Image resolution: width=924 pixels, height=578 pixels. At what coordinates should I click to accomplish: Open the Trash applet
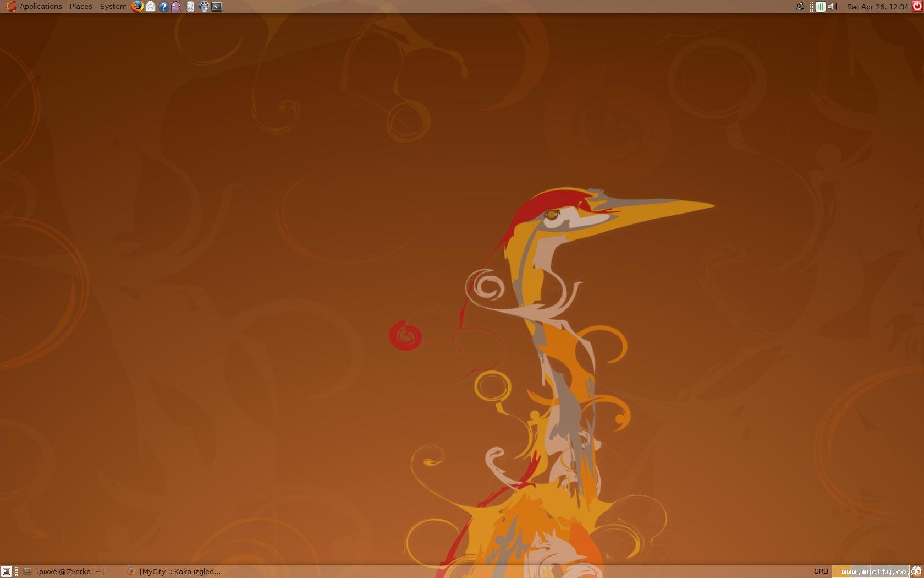917,571
